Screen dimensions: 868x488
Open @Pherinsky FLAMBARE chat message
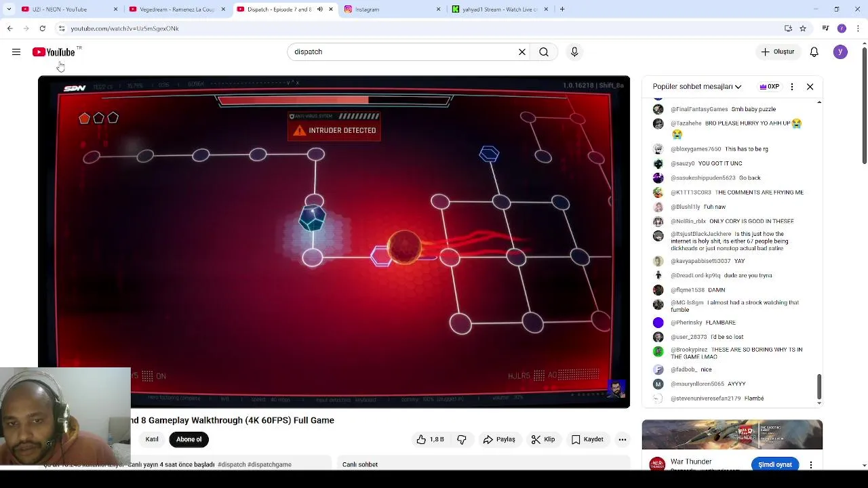[x=731, y=323]
